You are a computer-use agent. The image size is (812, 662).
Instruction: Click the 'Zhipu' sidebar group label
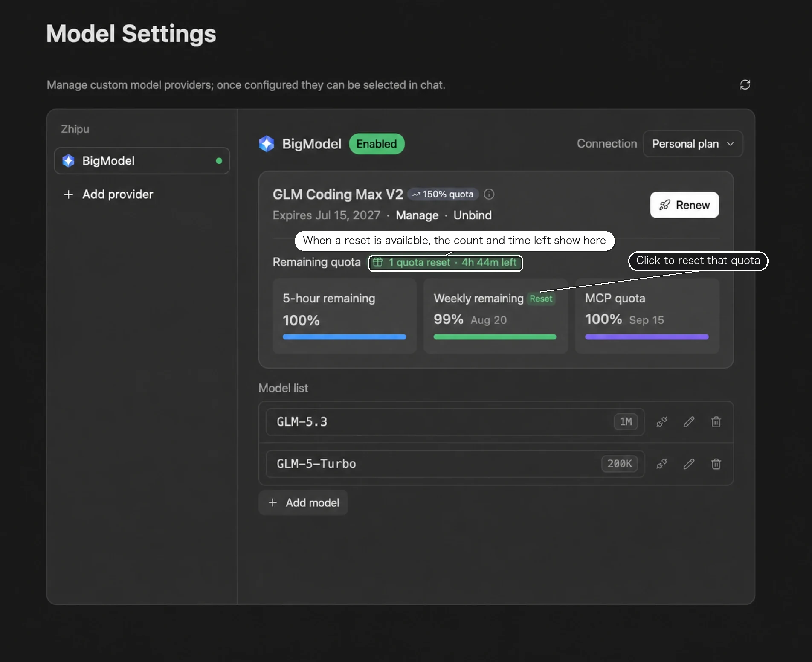75,129
